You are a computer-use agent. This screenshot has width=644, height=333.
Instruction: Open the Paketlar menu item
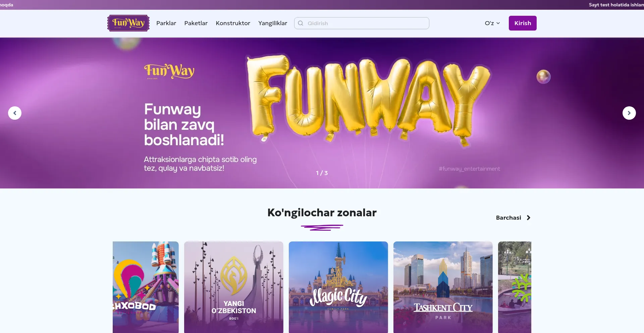[196, 23]
